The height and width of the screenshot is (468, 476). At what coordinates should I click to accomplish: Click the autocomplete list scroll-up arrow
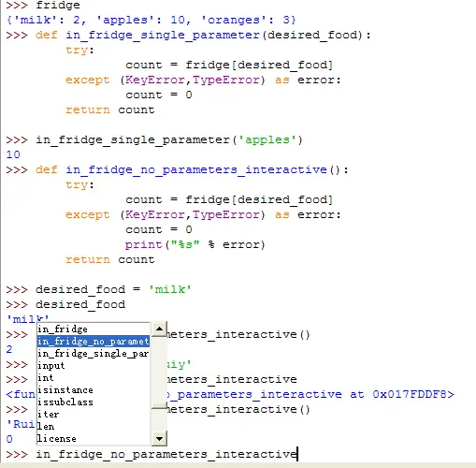point(159,329)
